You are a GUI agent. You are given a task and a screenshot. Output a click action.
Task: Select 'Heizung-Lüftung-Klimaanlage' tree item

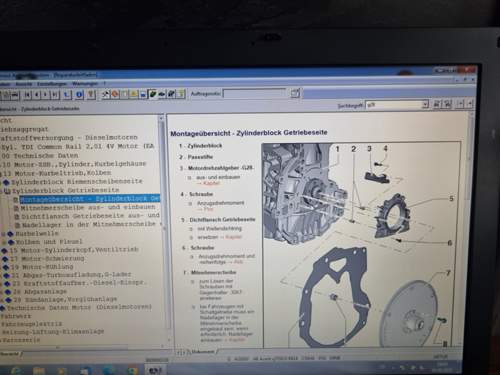pyautogui.click(x=53, y=332)
